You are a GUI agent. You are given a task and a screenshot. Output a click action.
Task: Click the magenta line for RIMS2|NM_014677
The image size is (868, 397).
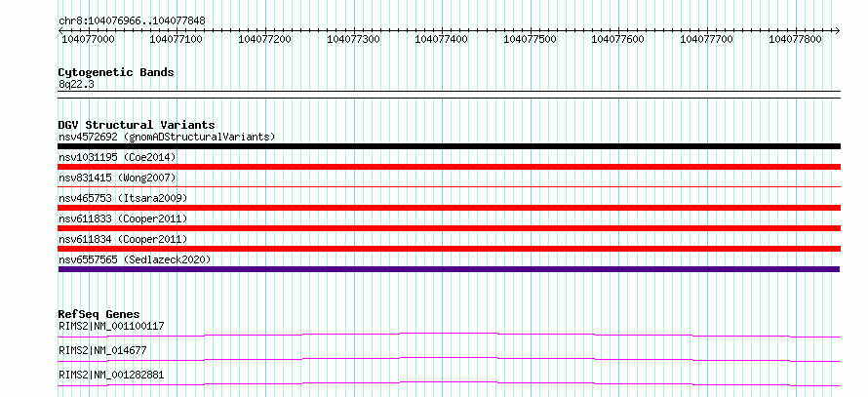coord(449,359)
